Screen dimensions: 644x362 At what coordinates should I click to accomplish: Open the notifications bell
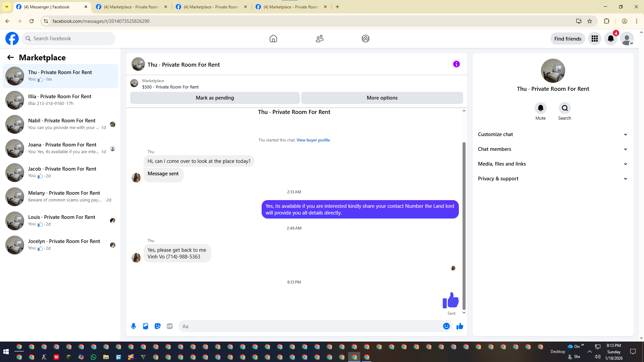point(610,39)
